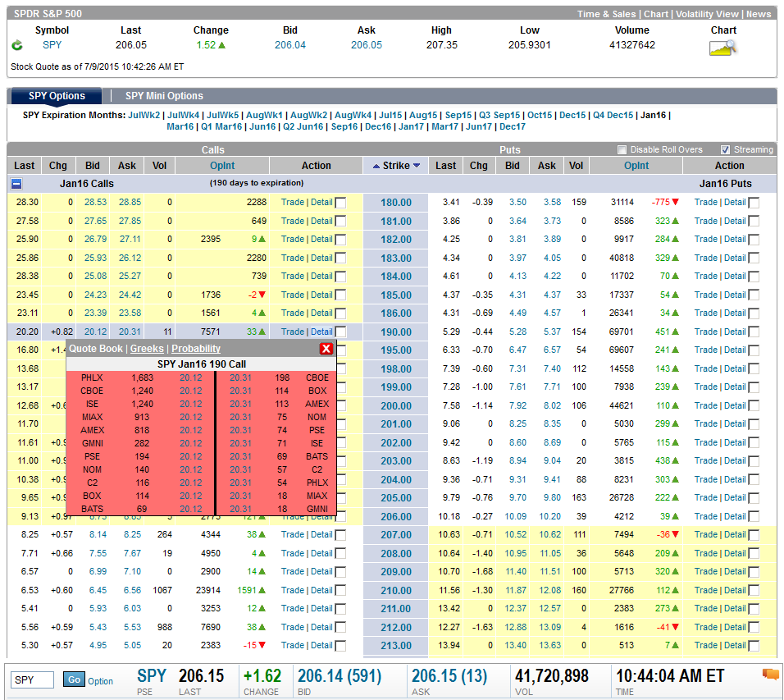784x700 pixels.
Task: Switch to SPY Mini Options tab
Action: 164,96
